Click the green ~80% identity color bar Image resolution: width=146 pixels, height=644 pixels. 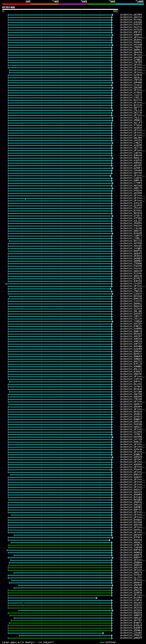101,4
